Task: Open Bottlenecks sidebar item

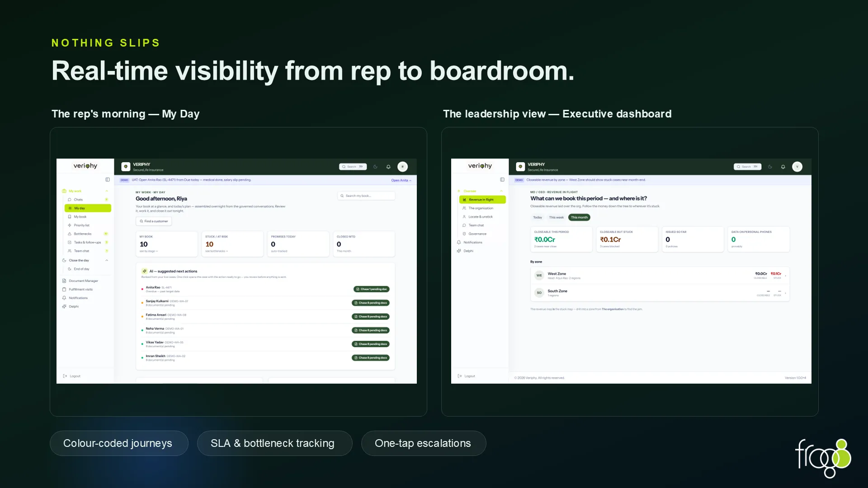Action: coord(88,234)
